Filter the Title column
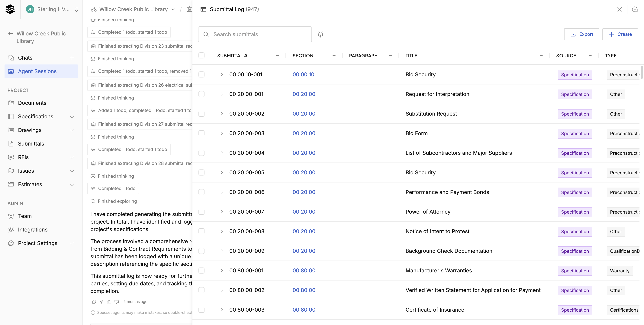Screen dimensions: 644x325 tap(541, 56)
